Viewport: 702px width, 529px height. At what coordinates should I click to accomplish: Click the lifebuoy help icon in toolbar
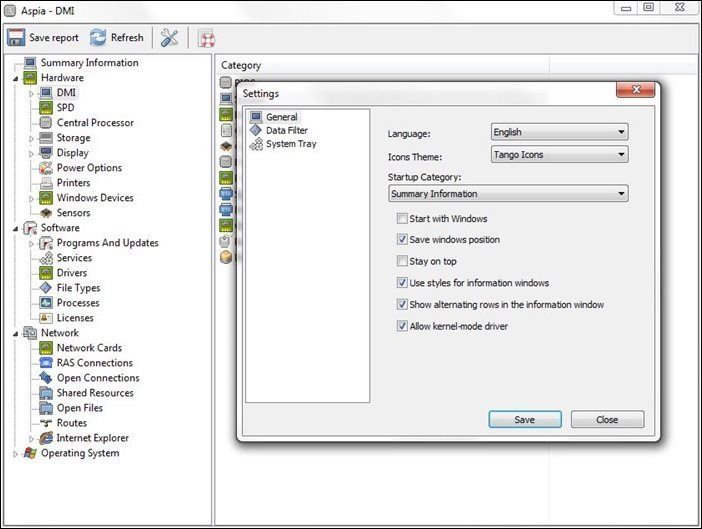[207, 38]
